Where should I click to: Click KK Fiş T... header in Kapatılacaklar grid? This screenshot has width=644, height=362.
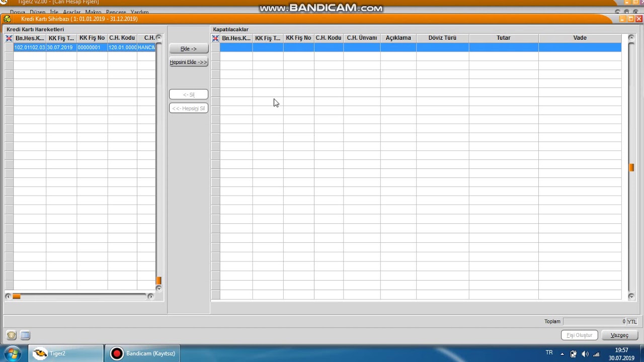[x=268, y=38]
